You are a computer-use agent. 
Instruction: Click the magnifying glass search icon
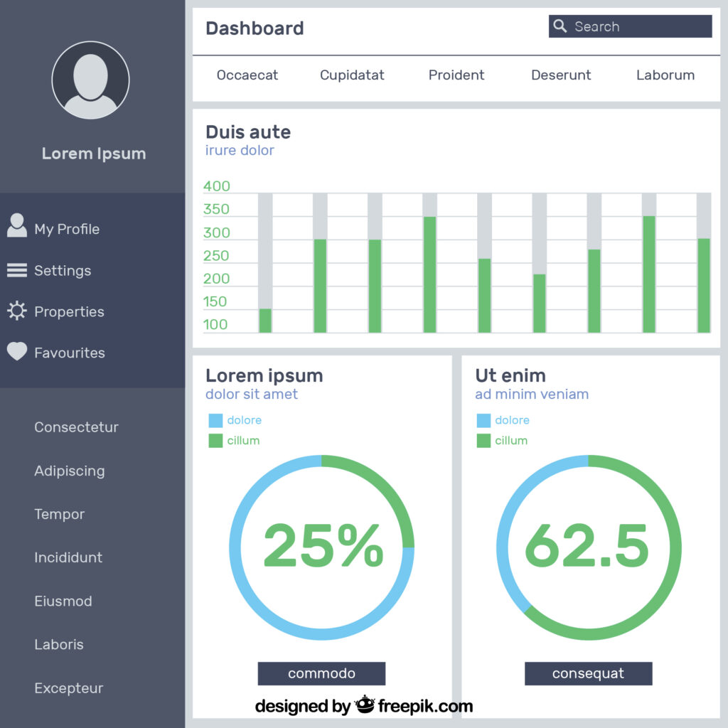point(560,26)
